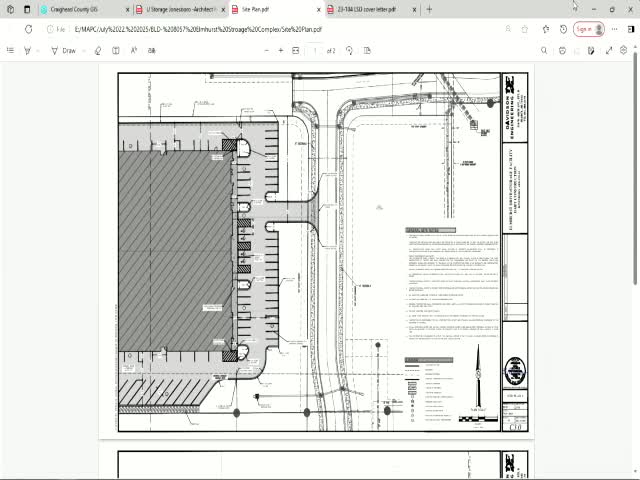Click the 'of 2' page count text

pyautogui.click(x=331, y=51)
